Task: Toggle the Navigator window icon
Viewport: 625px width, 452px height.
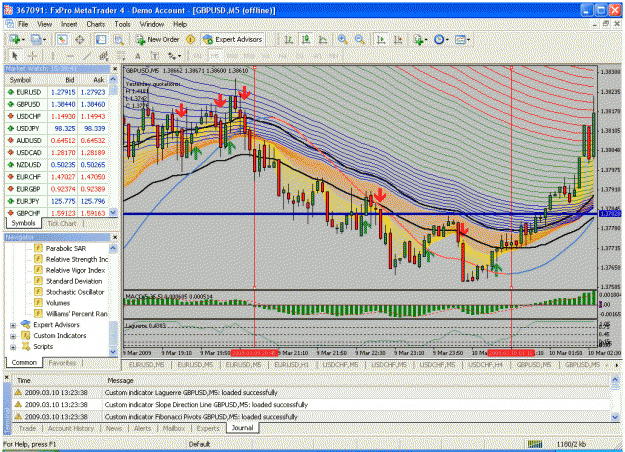Action: (101, 39)
